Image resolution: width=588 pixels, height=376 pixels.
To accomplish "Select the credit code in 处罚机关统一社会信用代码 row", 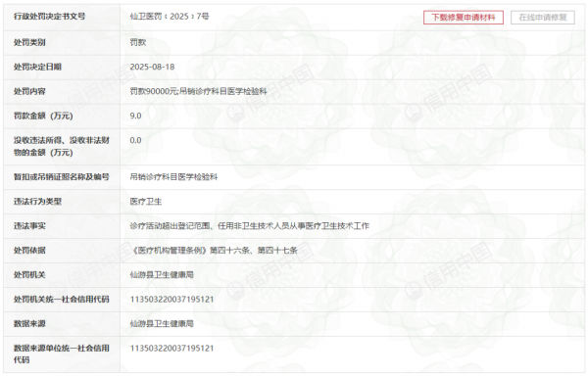I will tap(171, 300).
